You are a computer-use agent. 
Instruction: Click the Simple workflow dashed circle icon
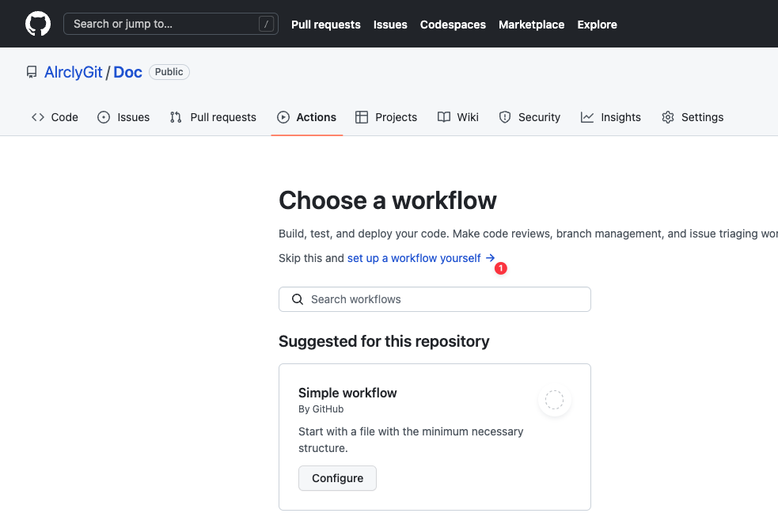554,401
